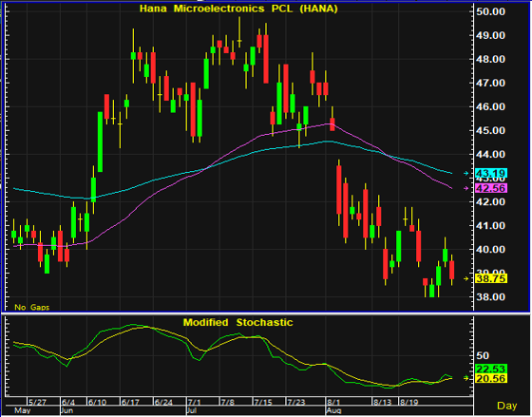Click the 6/24 date marker
Image resolution: width=532 pixels, height=417 pixels.
click(163, 403)
